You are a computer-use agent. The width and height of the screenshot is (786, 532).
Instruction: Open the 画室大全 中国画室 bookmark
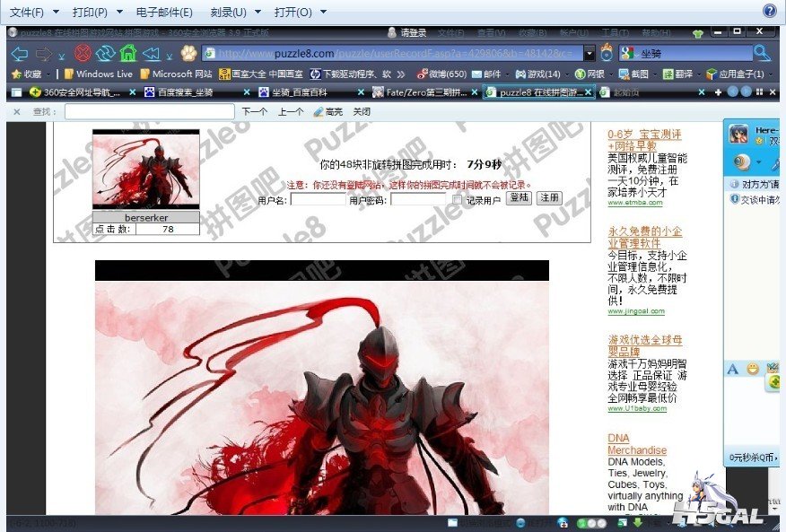(x=261, y=74)
